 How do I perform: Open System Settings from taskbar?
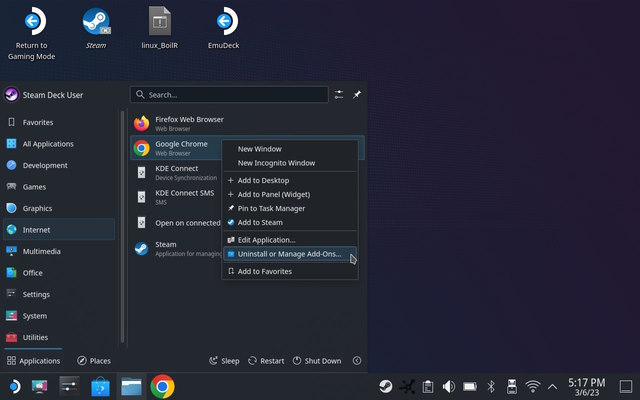click(x=69, y=386)
